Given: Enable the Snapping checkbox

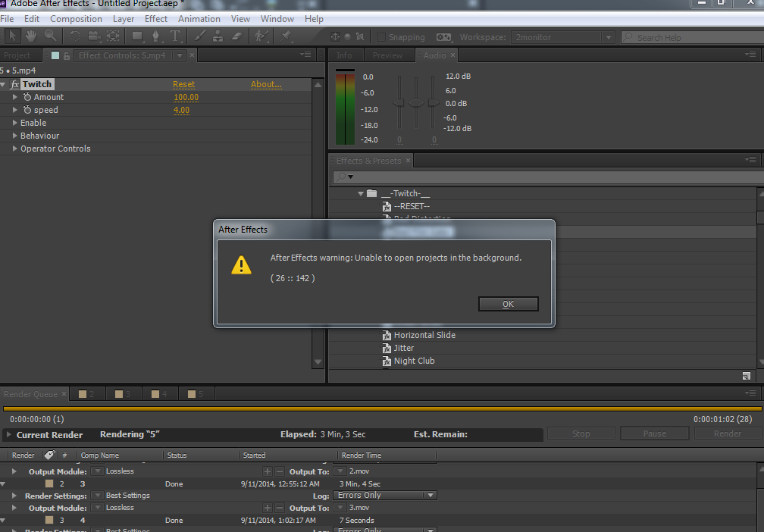Looking at the screenshot, I should (381, 38).
